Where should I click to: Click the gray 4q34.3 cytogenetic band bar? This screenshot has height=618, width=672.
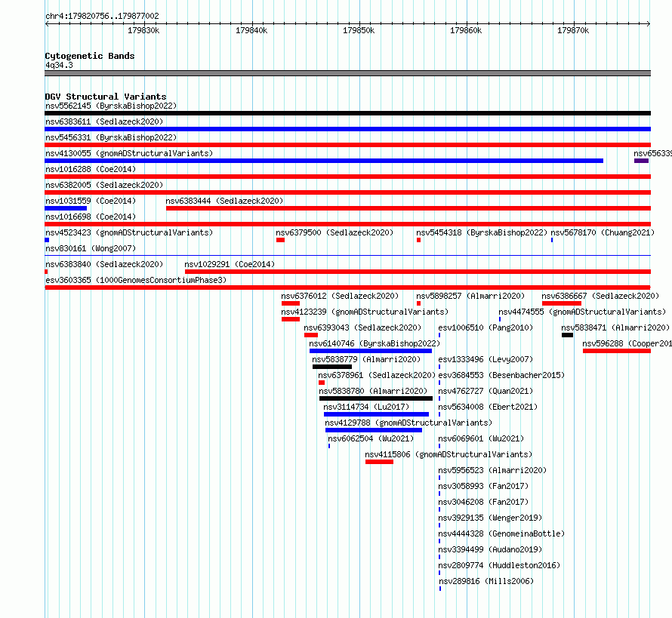tap(347, 73)
